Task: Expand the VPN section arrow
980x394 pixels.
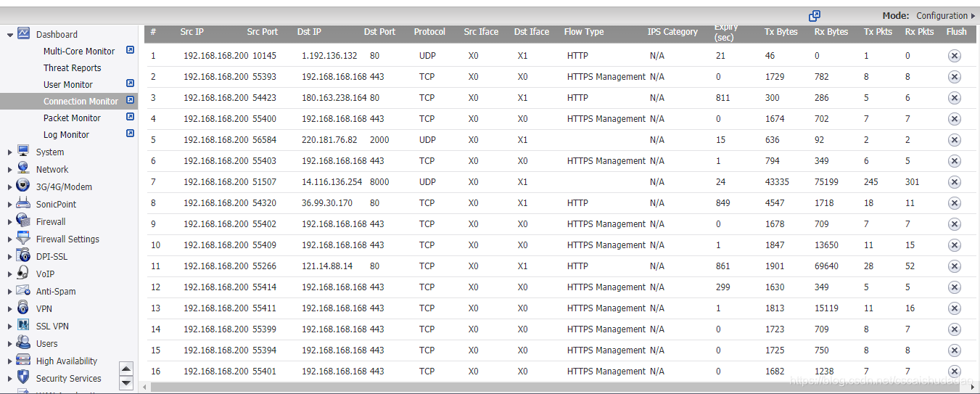Action: 10,309
